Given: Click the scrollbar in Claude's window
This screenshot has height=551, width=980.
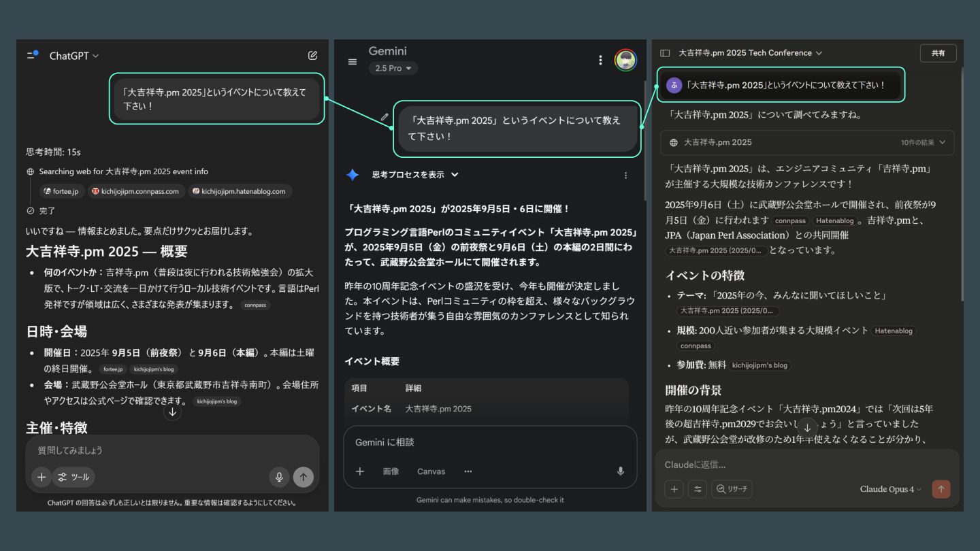Looking at the screenshot, I should pos(961,184).
